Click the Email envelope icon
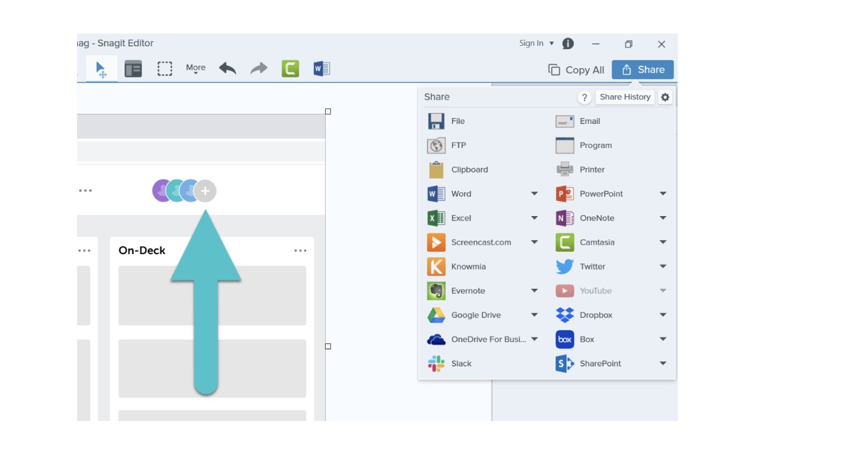 point(565,121)
